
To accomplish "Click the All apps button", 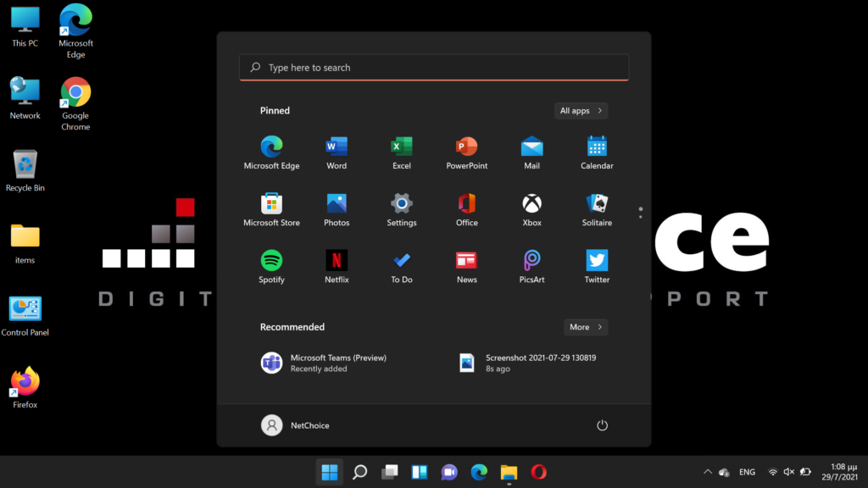I will point(581,111).
